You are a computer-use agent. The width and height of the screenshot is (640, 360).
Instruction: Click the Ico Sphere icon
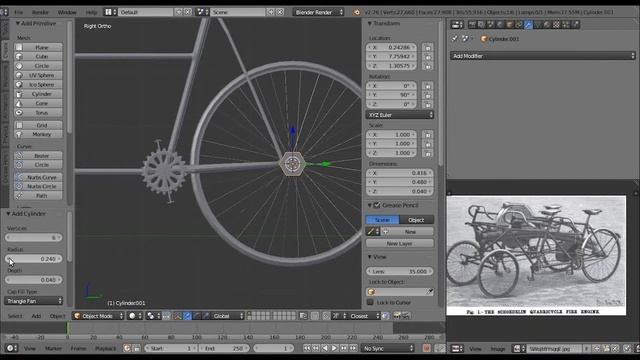19,84
